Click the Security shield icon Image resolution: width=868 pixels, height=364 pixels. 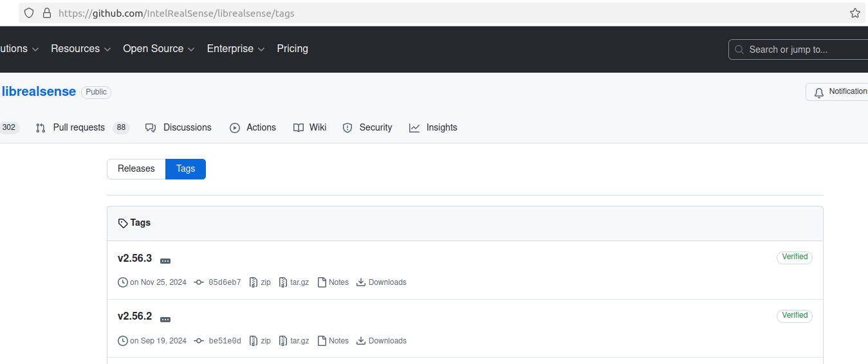click(x=347, y=128)
